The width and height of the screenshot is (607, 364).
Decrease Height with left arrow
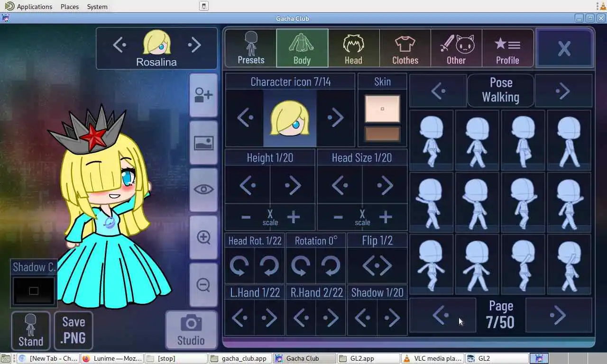(x=248, y=186)
